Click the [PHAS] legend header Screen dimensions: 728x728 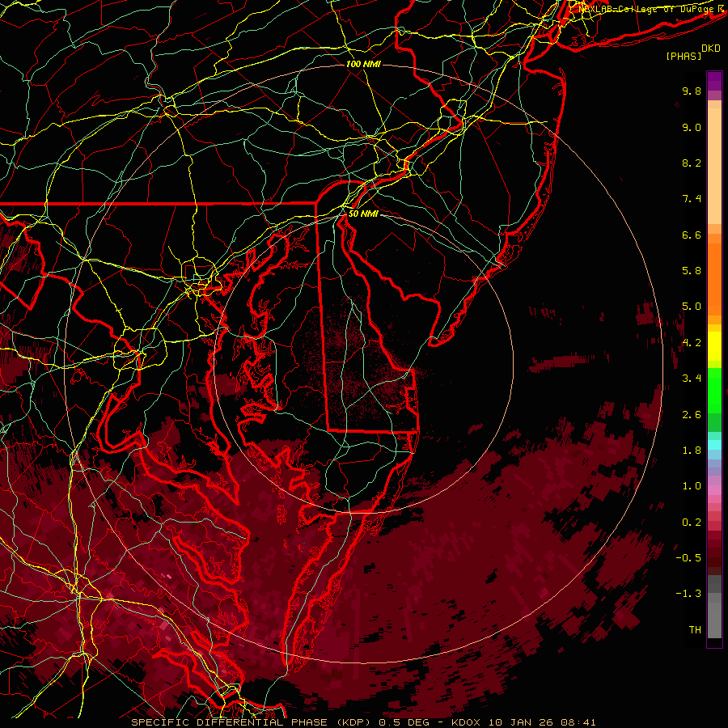[684, 56]
